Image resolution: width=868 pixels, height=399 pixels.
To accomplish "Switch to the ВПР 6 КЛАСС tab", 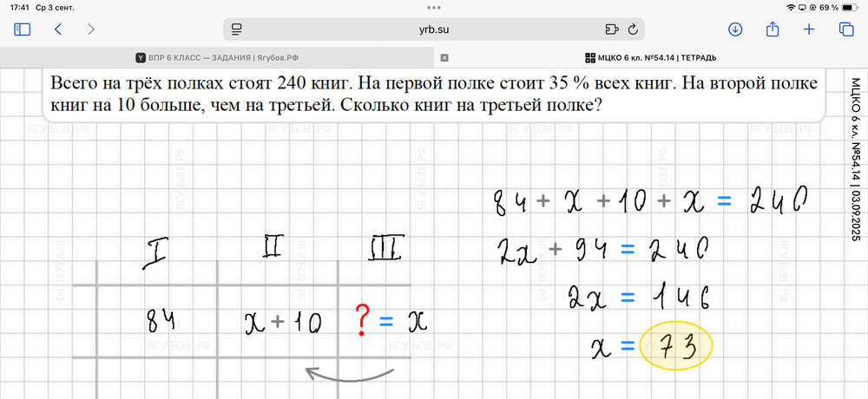I will tap(217, 58).
